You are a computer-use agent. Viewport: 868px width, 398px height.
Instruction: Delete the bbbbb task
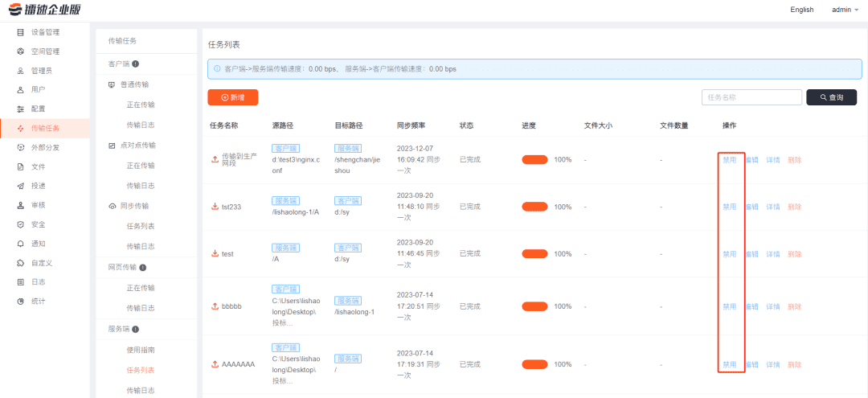pyautogui.click(x=794, y=306)
